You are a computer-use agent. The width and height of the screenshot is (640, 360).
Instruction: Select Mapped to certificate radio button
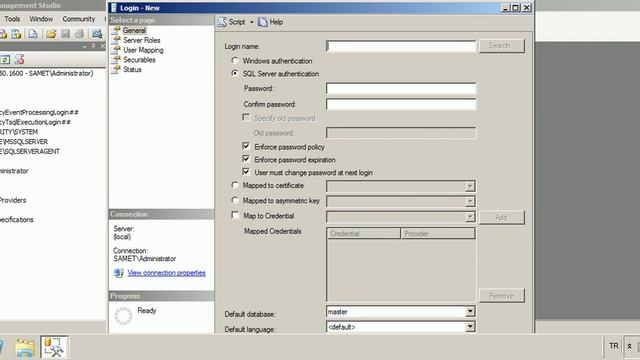235,185
